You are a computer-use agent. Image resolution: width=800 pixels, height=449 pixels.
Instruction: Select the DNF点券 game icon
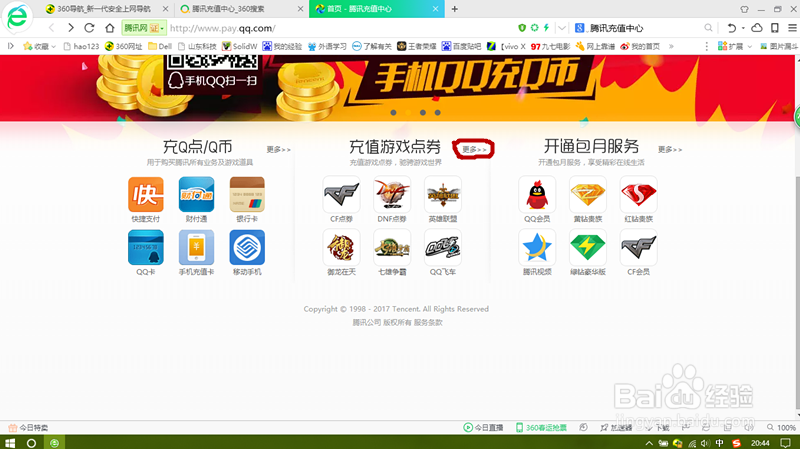[392, 194]
